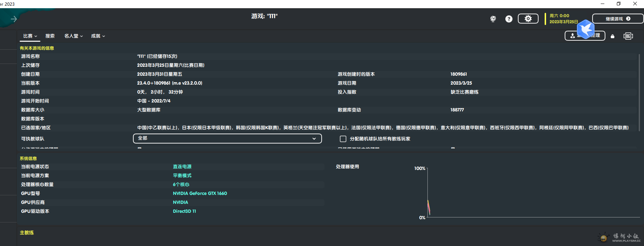Click the blue bird overlay icon
644x246 pixels.
(x=586, y=29)
